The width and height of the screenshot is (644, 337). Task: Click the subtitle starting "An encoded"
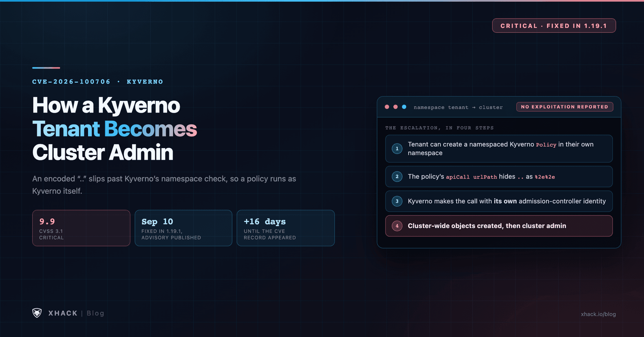[164, 185]
